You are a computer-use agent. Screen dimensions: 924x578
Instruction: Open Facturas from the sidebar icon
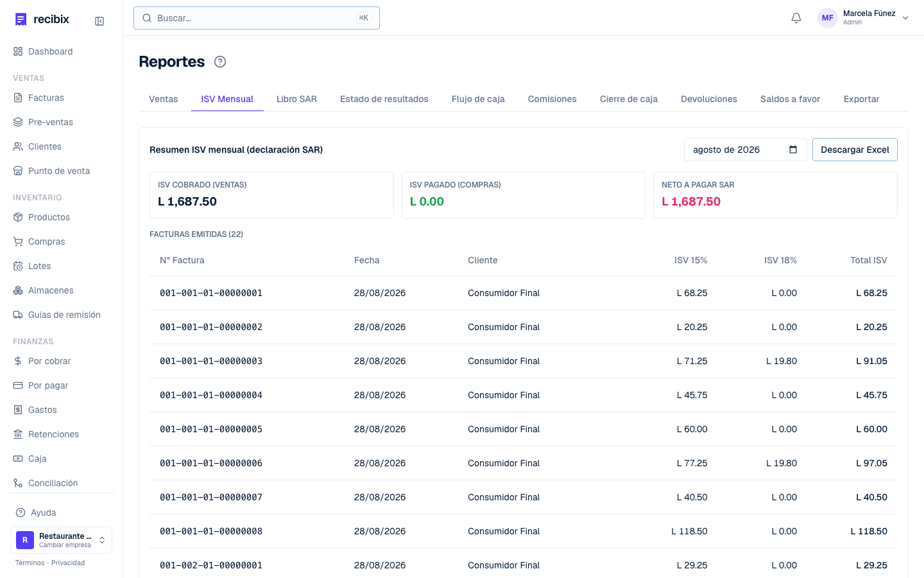(18, 98)
